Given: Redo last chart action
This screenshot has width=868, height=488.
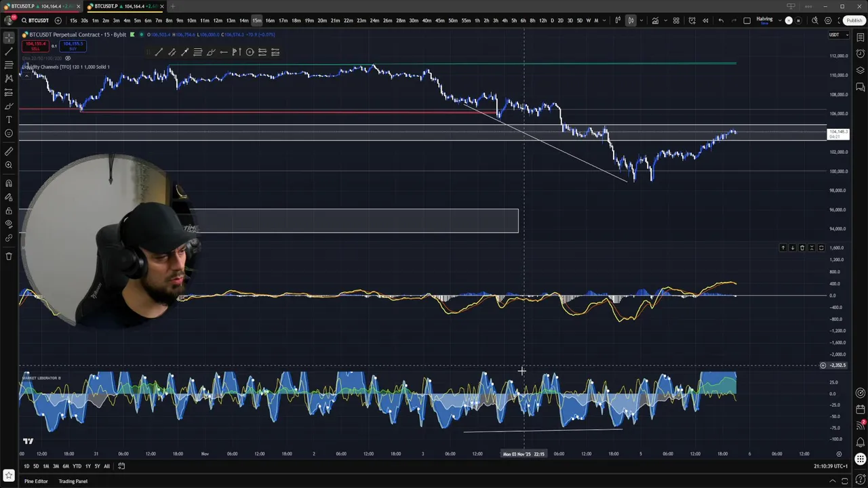Looking at the screenshot, I should tap(734, 20).
